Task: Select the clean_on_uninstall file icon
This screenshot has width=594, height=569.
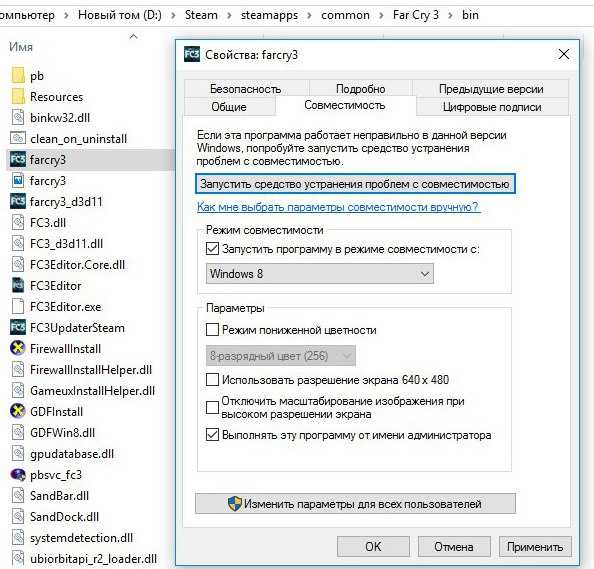Action: pyautogui.click(x=18, y=138)
